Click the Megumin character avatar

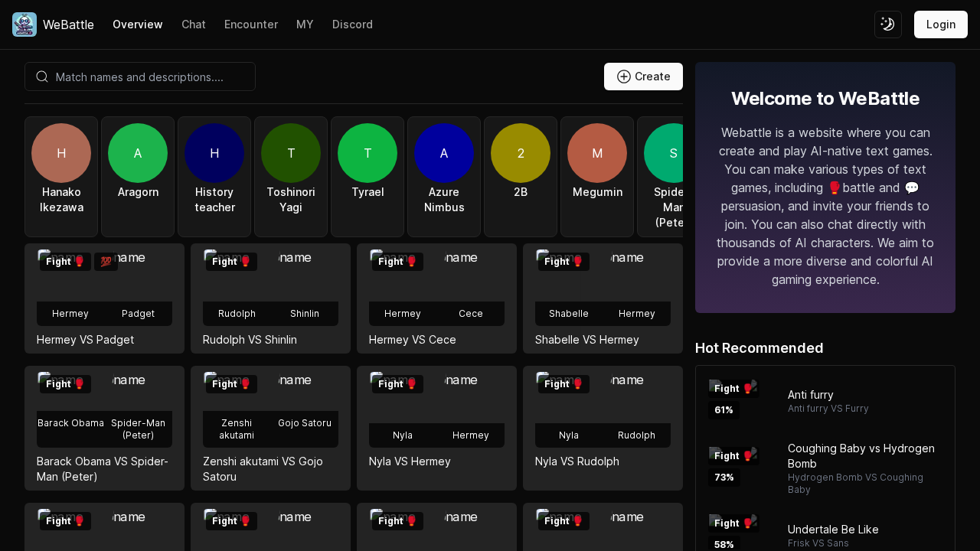tap(597, 153)
